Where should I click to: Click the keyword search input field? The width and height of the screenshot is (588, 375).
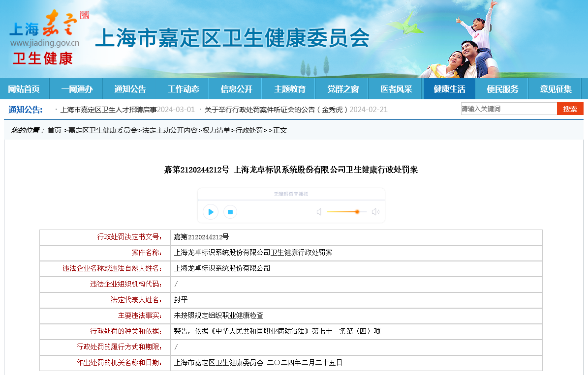pyautogui.click(x=509, y=109)
